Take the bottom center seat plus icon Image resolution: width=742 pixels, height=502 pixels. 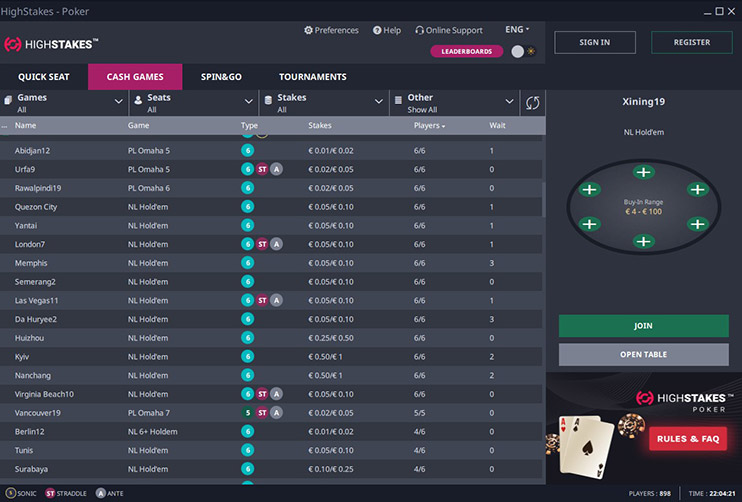[x=643, y=242]
